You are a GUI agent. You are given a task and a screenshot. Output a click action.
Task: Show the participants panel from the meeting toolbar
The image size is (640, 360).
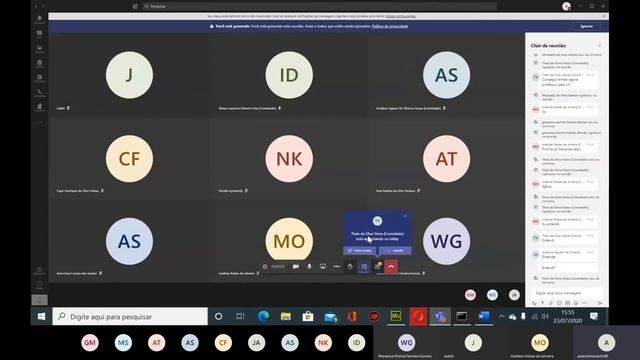[378, 267]
